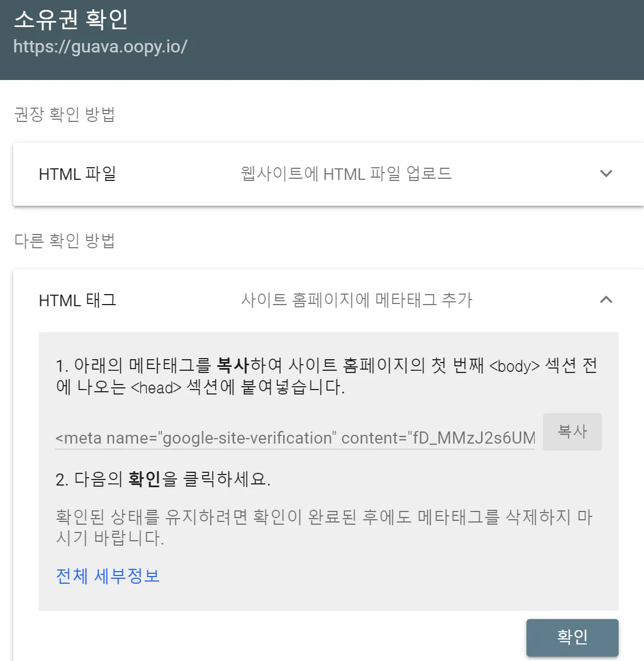Click the bold 복사 word in step 1

click(x=233, y=365)
